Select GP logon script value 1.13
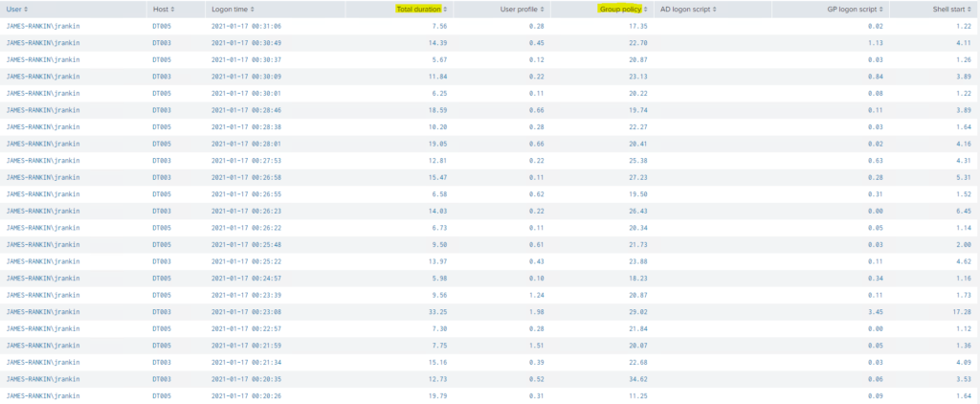Viewport: 980px width, 404px height. [876, 43]
